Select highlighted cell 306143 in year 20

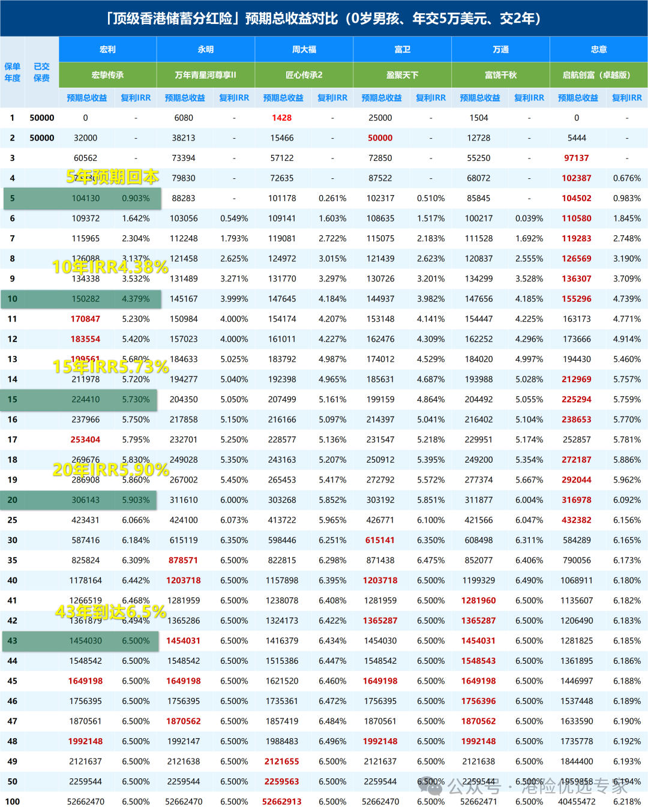(86, 500)
